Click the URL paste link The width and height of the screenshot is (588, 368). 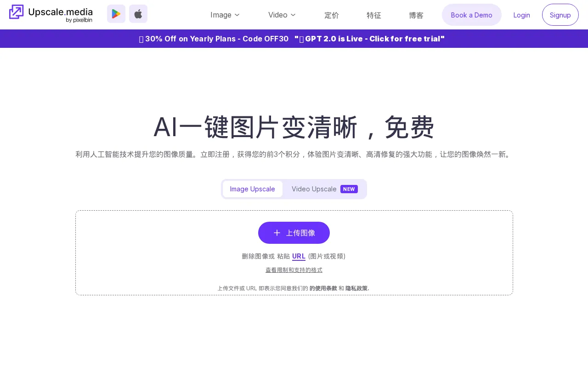tap(299, 256)
